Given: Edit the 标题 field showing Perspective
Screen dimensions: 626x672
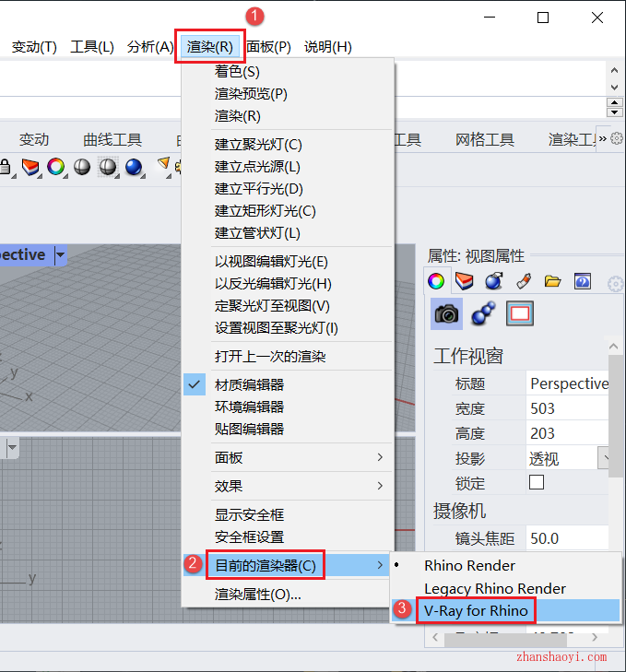Looking at the screenshot, I should pos(567,383).
